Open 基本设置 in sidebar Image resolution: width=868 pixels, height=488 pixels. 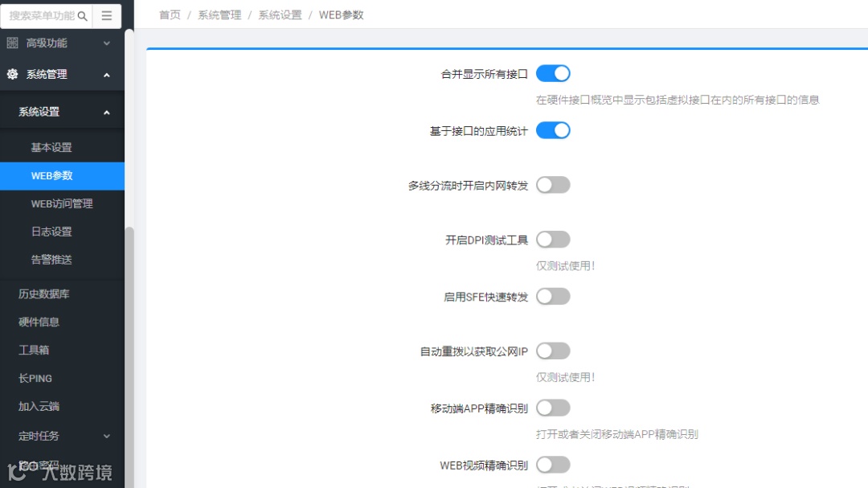[x=62, y=147]
